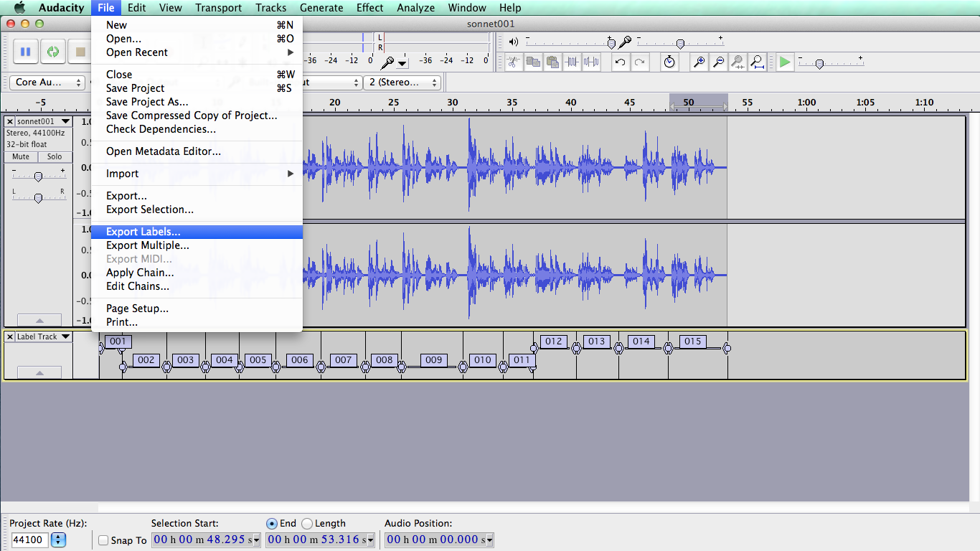Click the Loop Play button

pyautogui.click(x=53, y=52)
